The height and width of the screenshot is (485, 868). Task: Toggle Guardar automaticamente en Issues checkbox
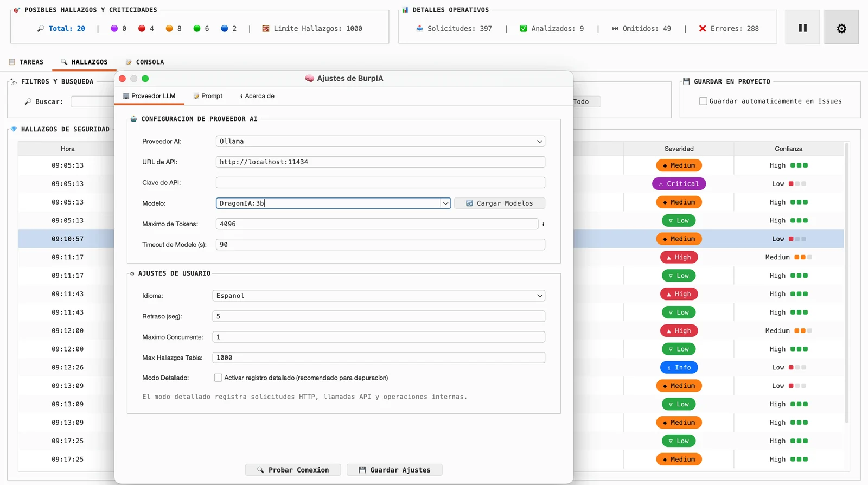pyautogui.click(x=703, y=101)
